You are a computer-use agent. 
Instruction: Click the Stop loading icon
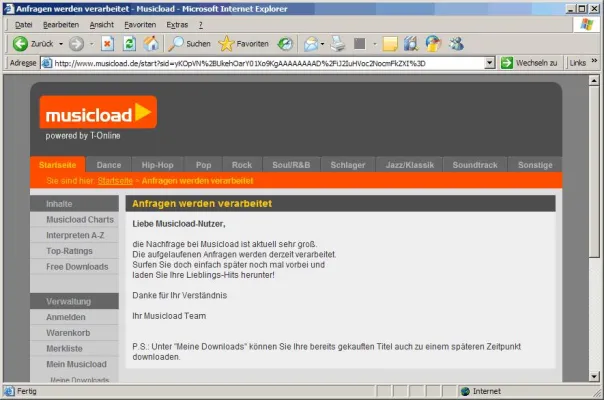[x=108, y=44]
